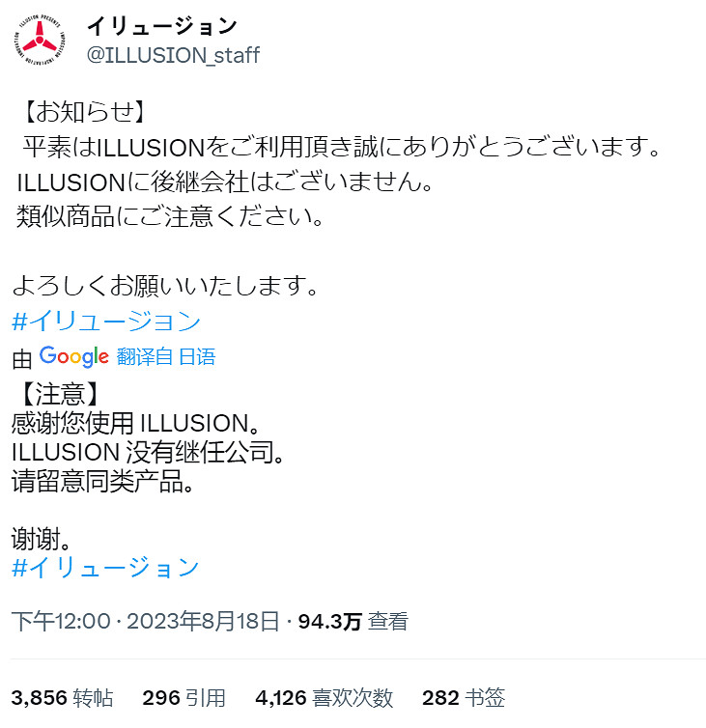Open the イリュージョン display name
The image size is (706, 728).
coord(162,26)
